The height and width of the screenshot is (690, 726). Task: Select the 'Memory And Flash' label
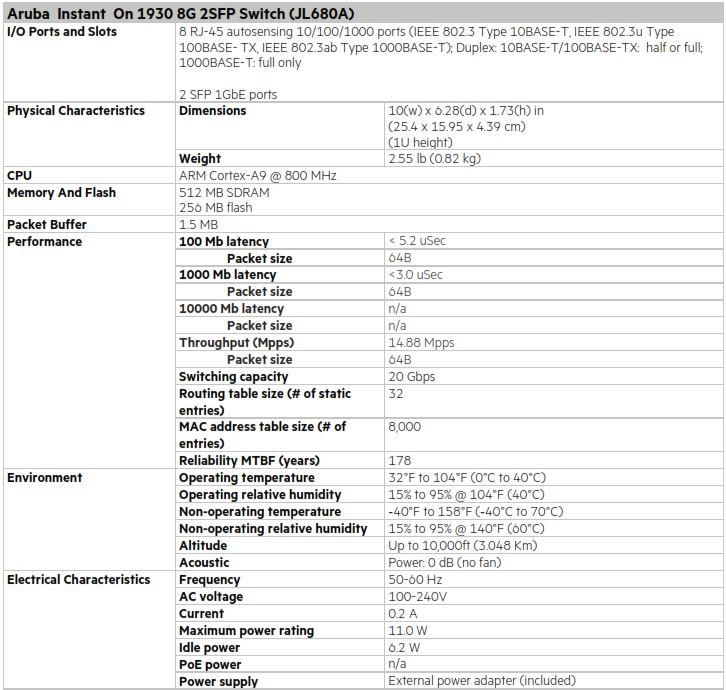click(x=62, y=192)
